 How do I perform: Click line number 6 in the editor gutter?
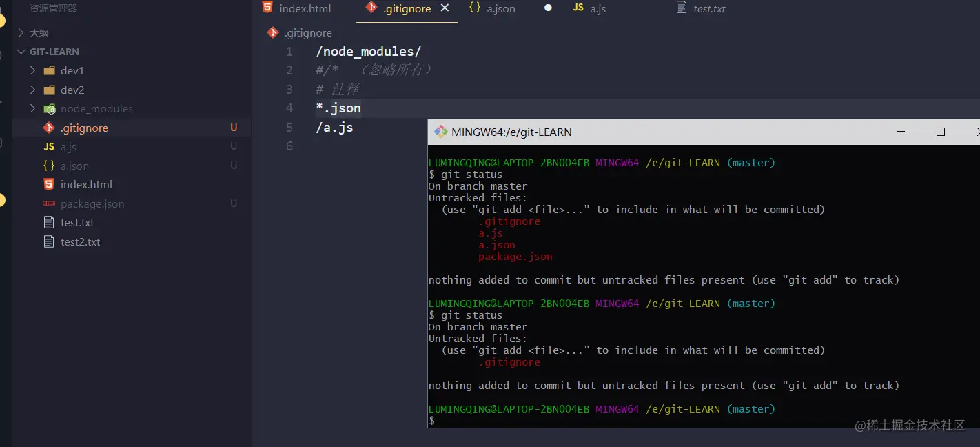(289, 146)
